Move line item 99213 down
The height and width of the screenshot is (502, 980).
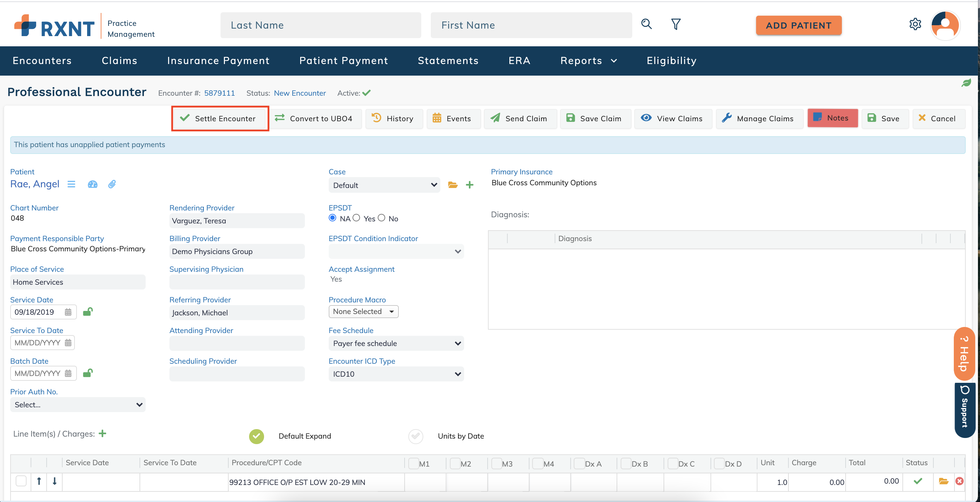[x=54, y=482]
